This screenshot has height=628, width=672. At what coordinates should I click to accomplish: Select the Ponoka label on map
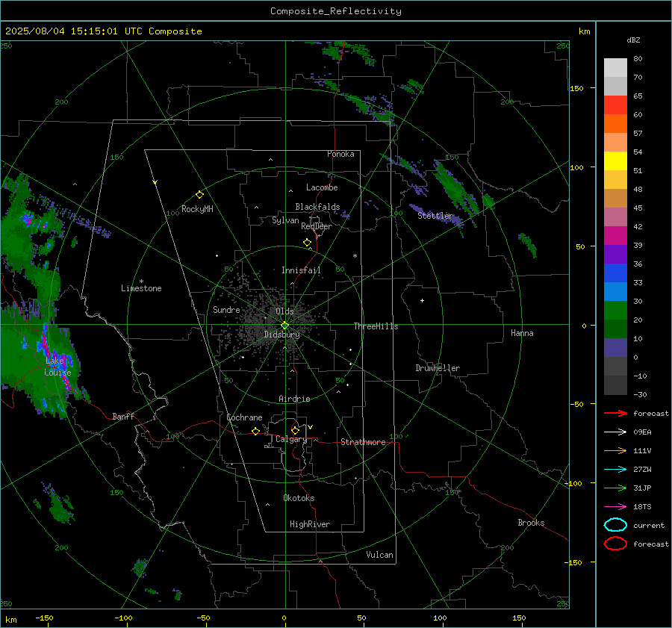(x=340, y=154)
